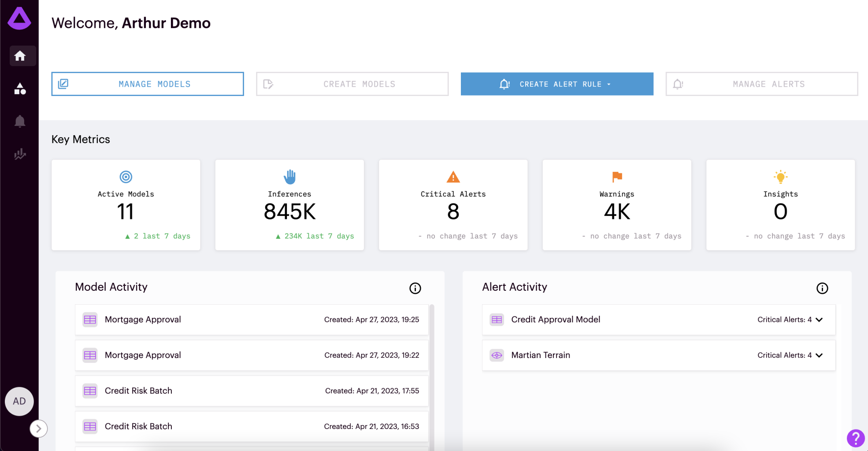
Task: Open the analytics chart icon in sidebar
Action: click(20, 154)
